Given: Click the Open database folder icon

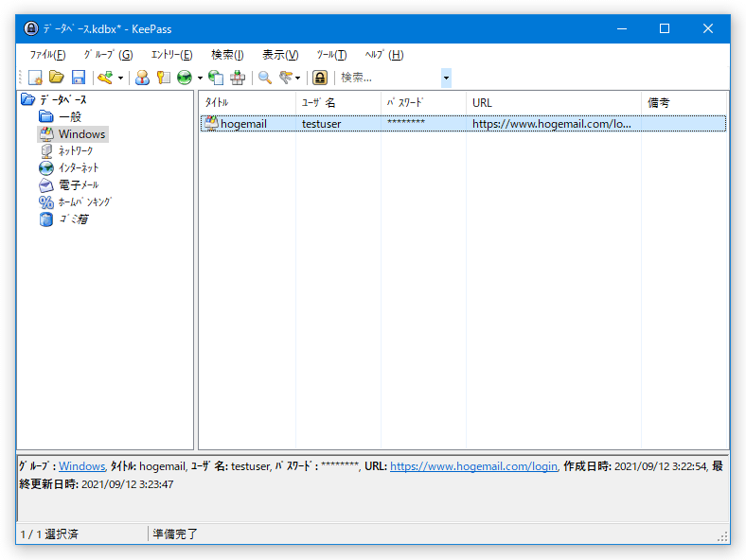Looking at the screenshot, I should [57, 77].
